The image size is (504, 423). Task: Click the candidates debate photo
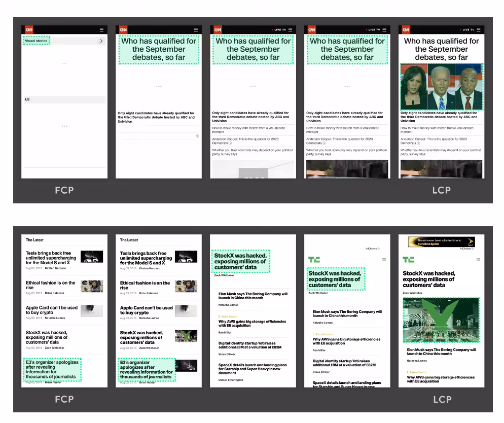pyautogui.click(x=441, y=86)
